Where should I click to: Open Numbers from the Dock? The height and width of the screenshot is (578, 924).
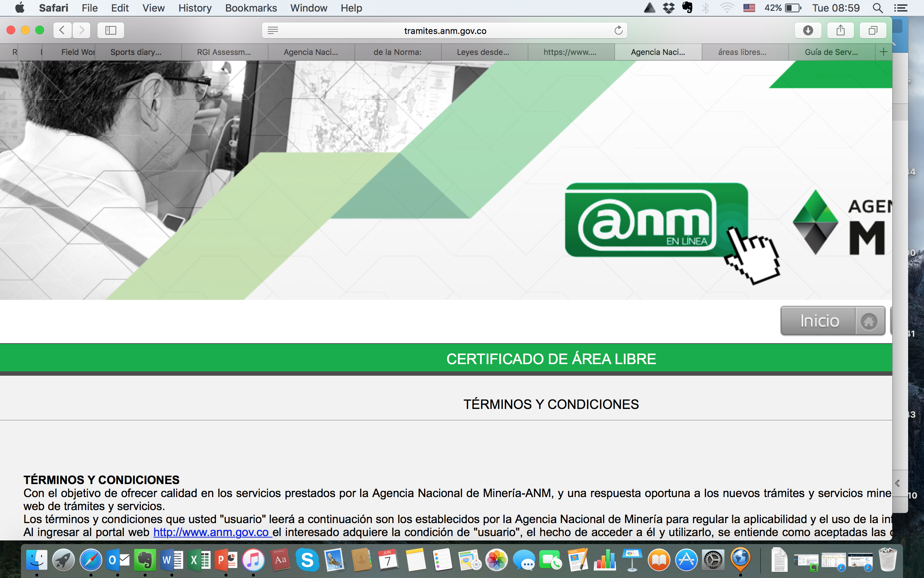coord(605,560)
